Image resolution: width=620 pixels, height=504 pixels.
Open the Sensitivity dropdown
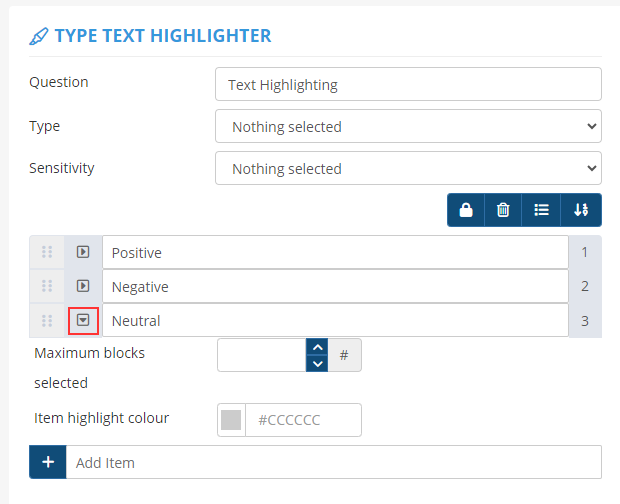coord(408,169)
